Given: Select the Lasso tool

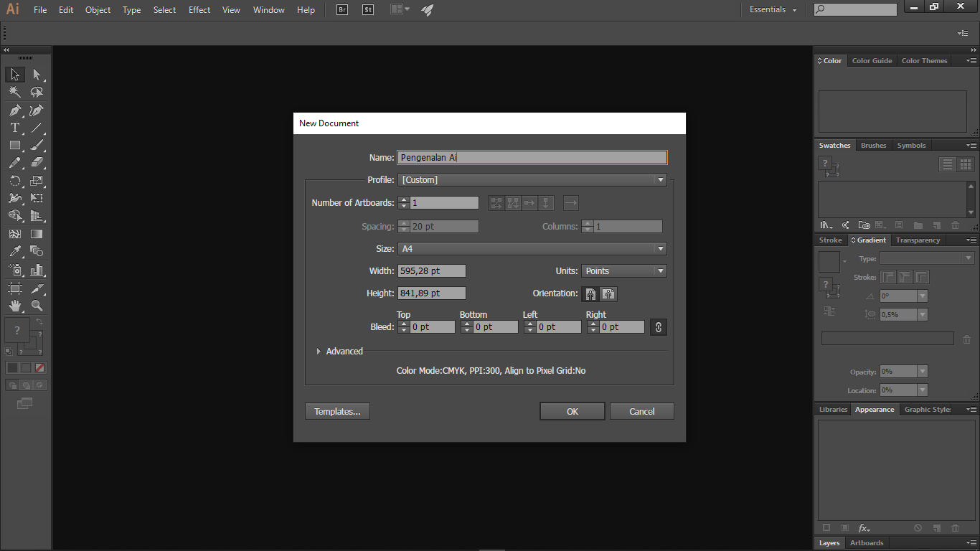Looking at the screenshot, I should (x=37, y=92).
